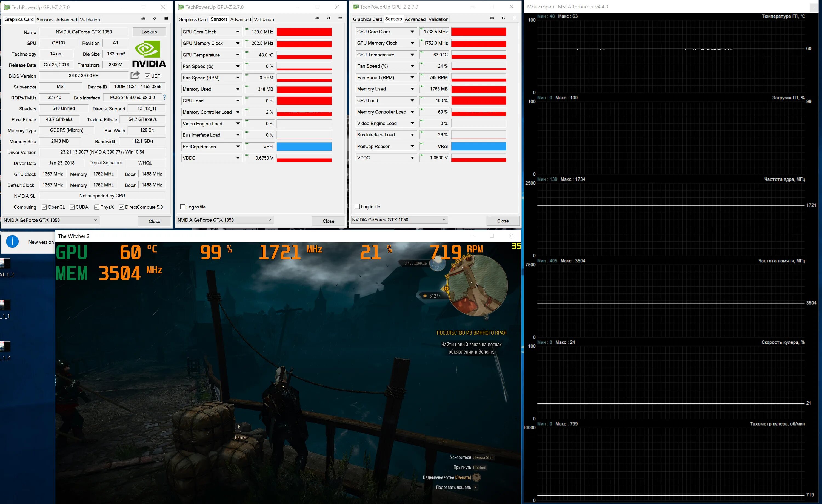Click the Witcher 3 minimap
Image resolution: width=822 pixels, height=504 pixels.
pos(477,286)
